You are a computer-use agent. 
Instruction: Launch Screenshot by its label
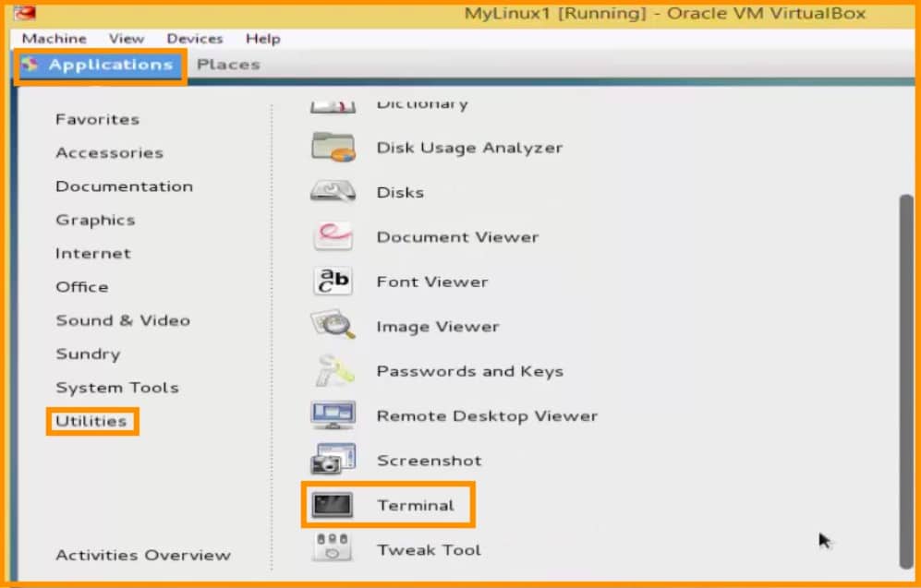pyautogui.click(x=429, y=461)
